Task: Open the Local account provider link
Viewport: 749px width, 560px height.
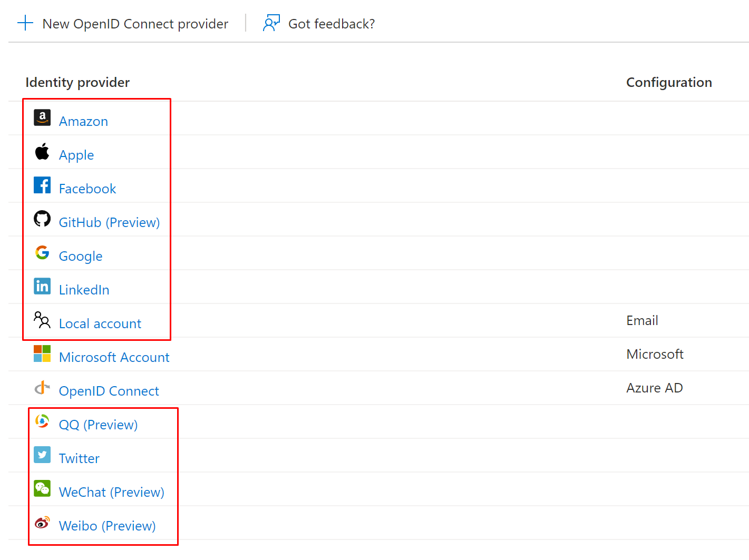Action: 100,323
